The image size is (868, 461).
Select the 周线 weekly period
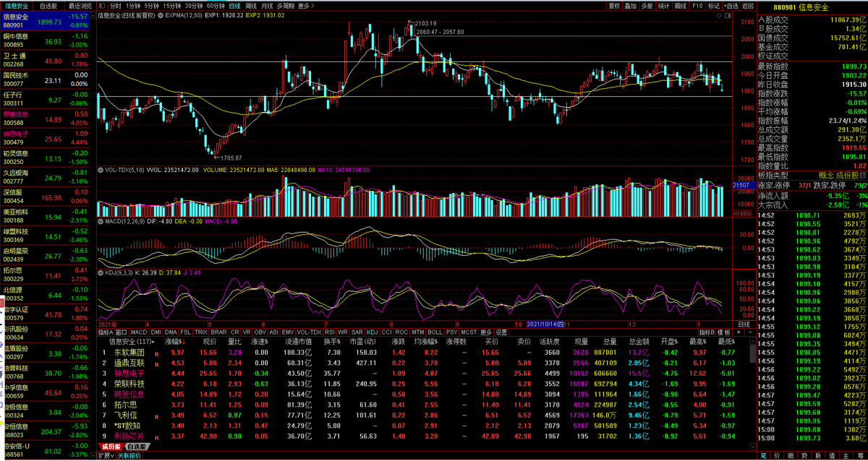pyautogui.click(x=252, y=5)
